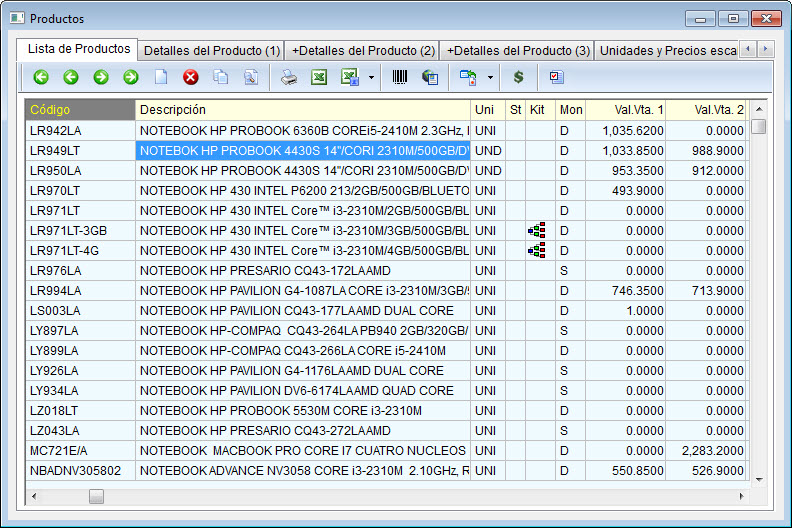Screen dimensions: 792x528
Task: Click the barcode icon in toolbar
Action: coord(400,77)
